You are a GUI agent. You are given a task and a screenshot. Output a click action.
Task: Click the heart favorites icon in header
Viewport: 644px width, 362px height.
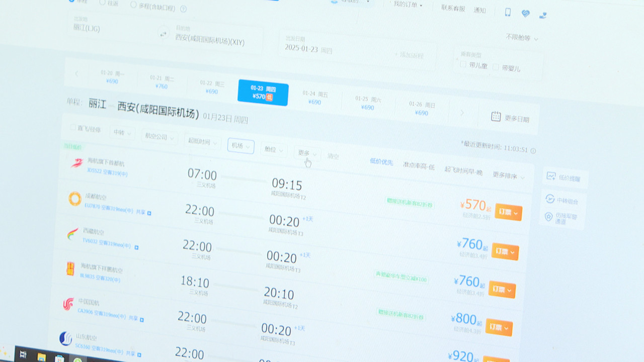[525, 14]
